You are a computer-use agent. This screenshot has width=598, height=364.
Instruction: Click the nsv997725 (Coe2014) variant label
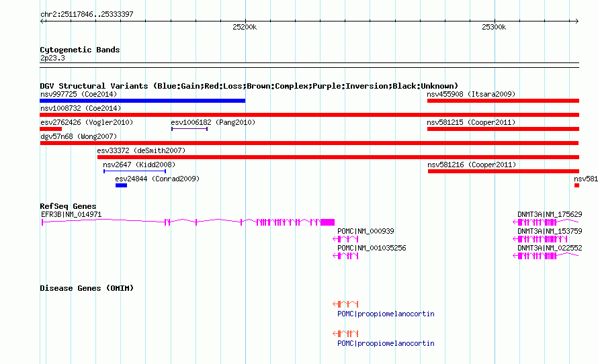pyautogui.click(x=79, y=94)
